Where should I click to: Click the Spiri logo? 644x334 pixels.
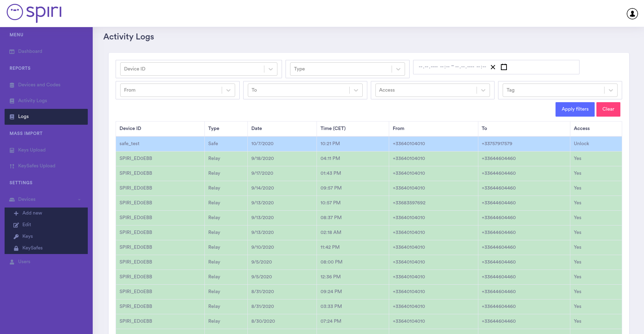coord(34,13)
